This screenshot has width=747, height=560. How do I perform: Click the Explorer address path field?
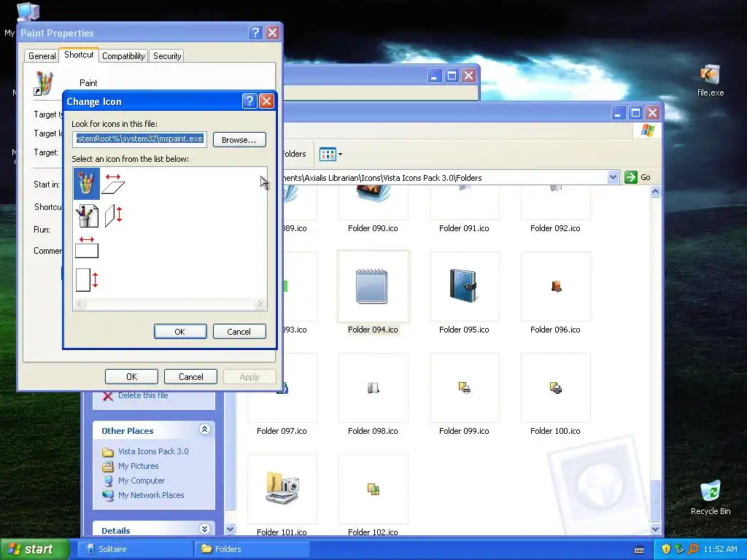point(445,178)
